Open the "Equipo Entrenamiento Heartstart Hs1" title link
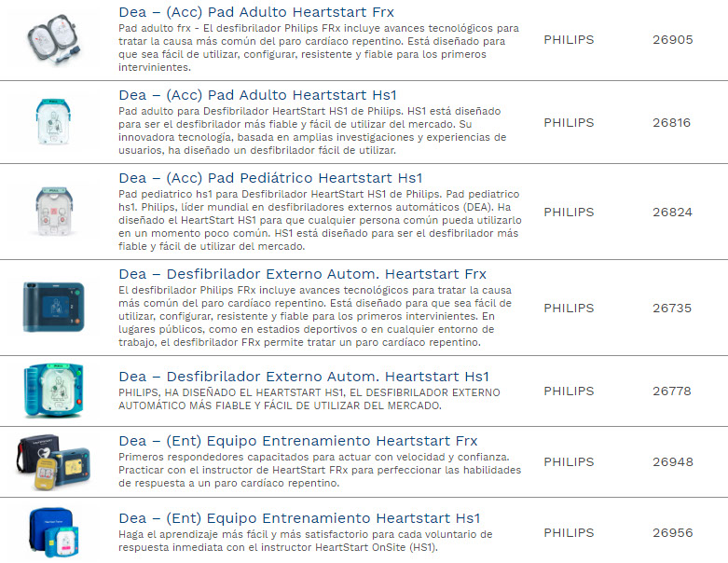The width and height of the screenshot is (728, 563). pyautogui.click(x=299, y=518)
